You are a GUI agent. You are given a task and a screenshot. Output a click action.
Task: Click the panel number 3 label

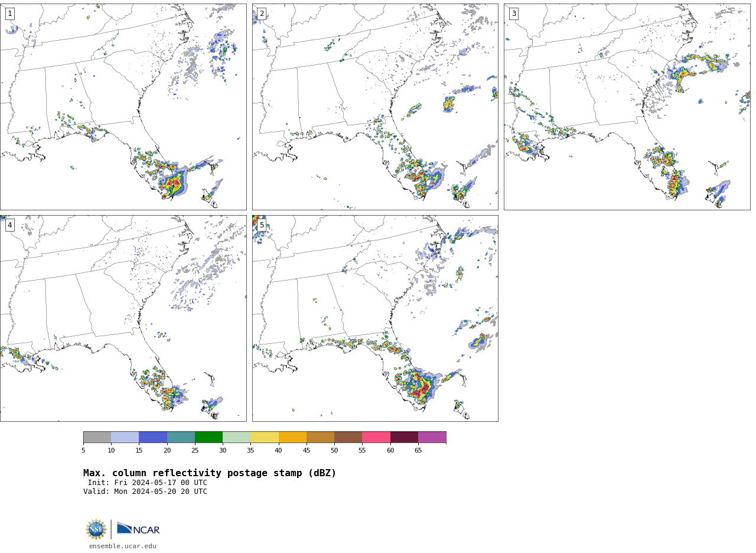(513, 14)
